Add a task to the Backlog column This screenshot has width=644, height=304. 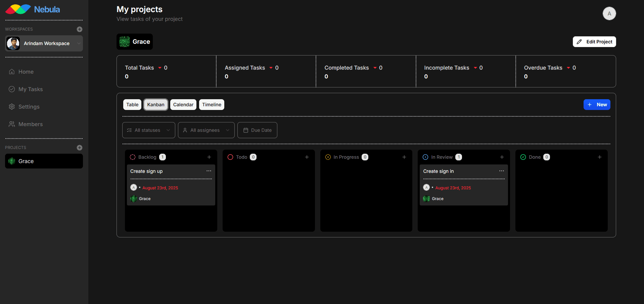[209, 157]
